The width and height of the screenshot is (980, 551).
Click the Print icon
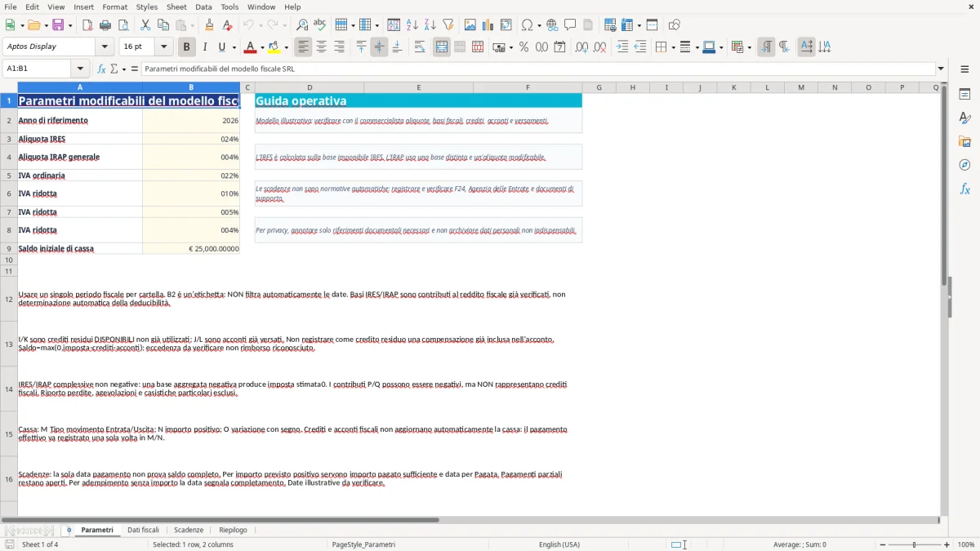point(105,24)
